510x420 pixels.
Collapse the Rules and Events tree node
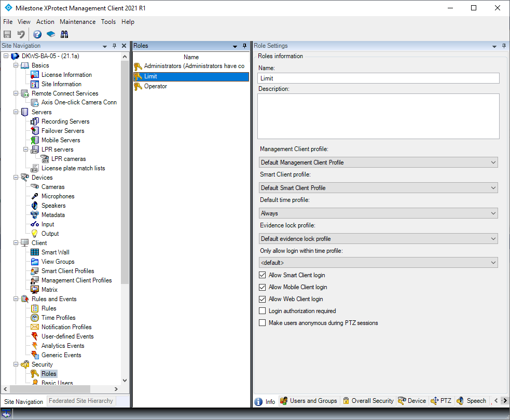[x=15, y=299]
